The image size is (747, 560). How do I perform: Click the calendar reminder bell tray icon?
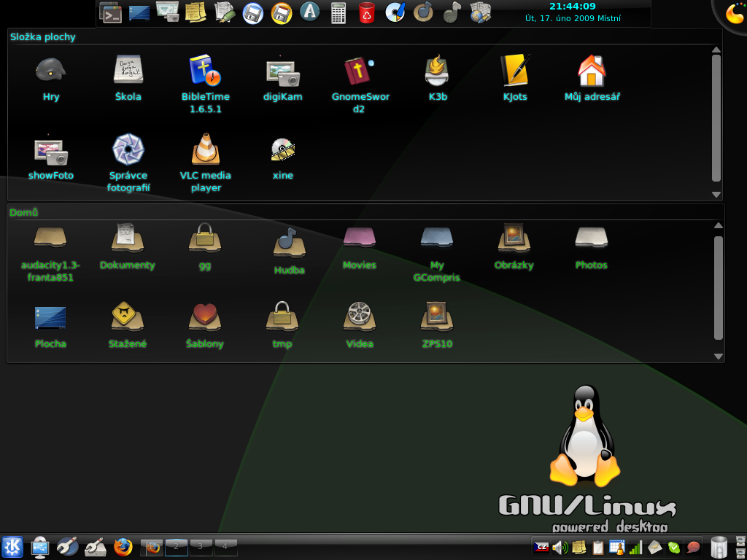tap(617, 548)
